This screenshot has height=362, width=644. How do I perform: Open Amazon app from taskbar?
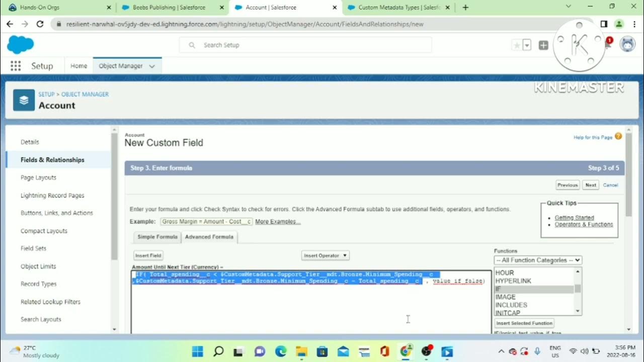(364, 351)
